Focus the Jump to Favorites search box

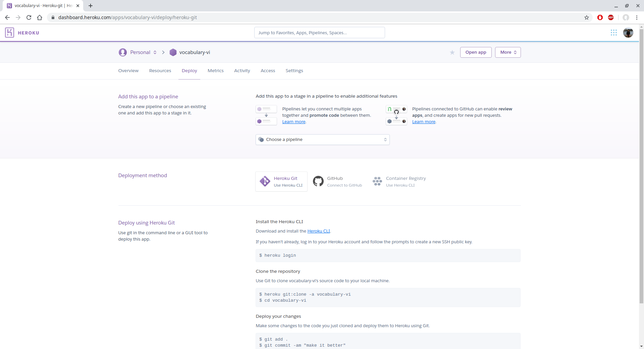coord(320,33)
